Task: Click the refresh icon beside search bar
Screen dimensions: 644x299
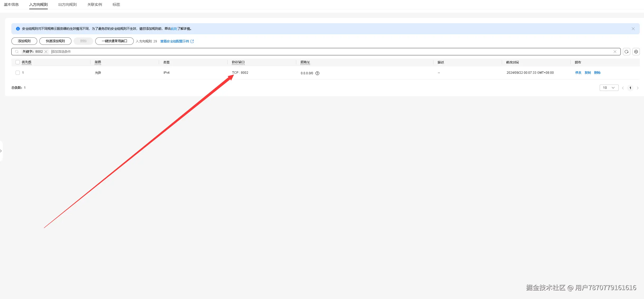Action: pos(626,52)
